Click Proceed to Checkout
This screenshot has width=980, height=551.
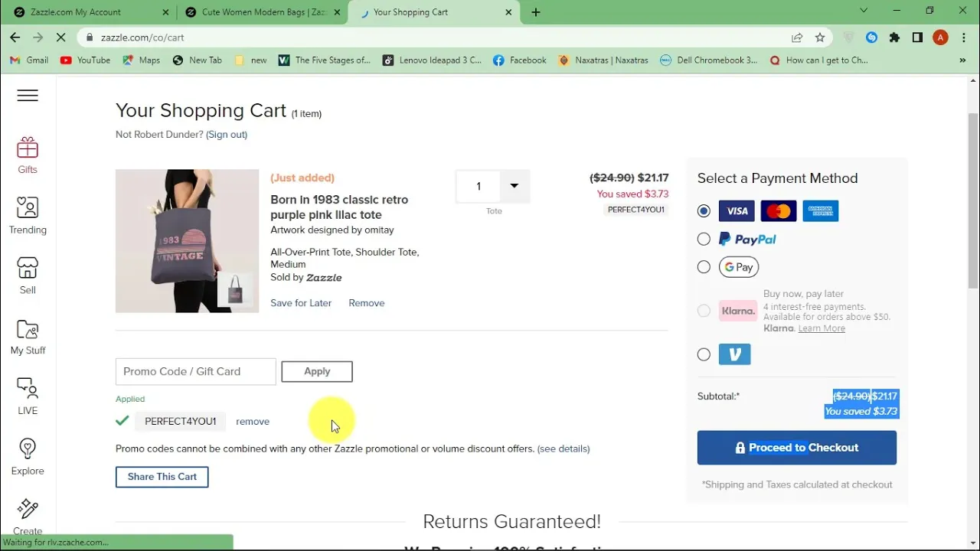(x=797, y=448)
